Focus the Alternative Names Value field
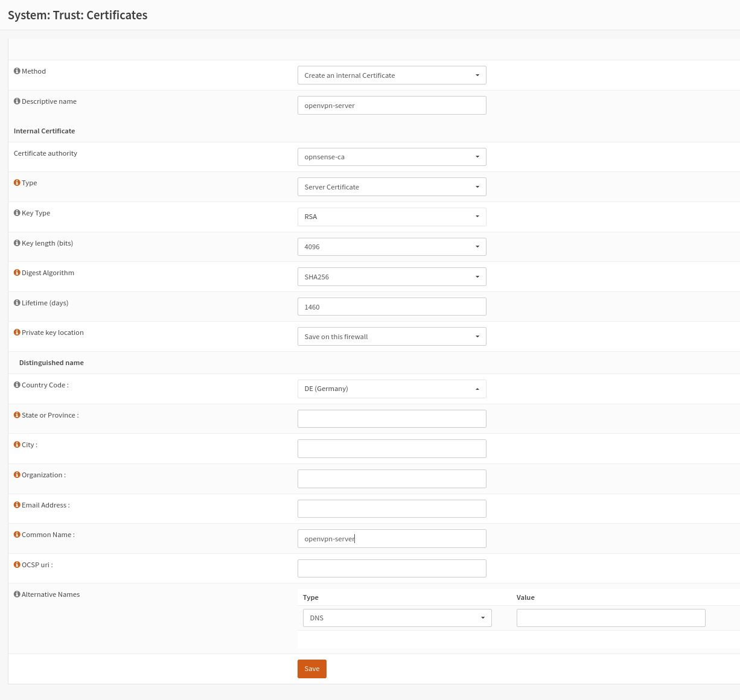Screen dimensions: 740x700 (x=611, y=618)
